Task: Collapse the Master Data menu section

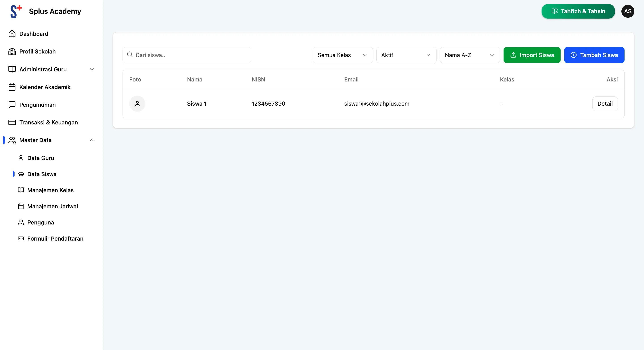Action: pos(91,140)
